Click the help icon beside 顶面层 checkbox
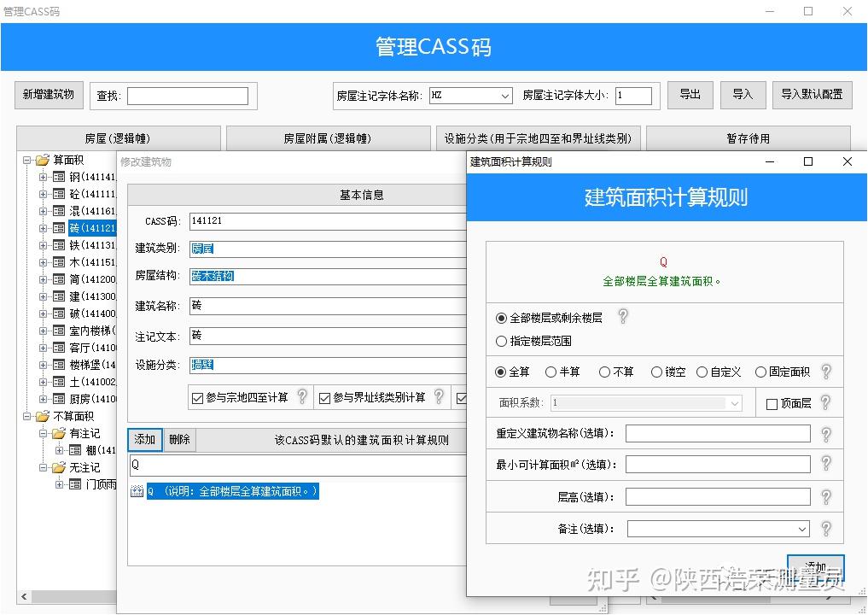Image resolution: width=868 pixels, height=615 pixels. [825, 402]
